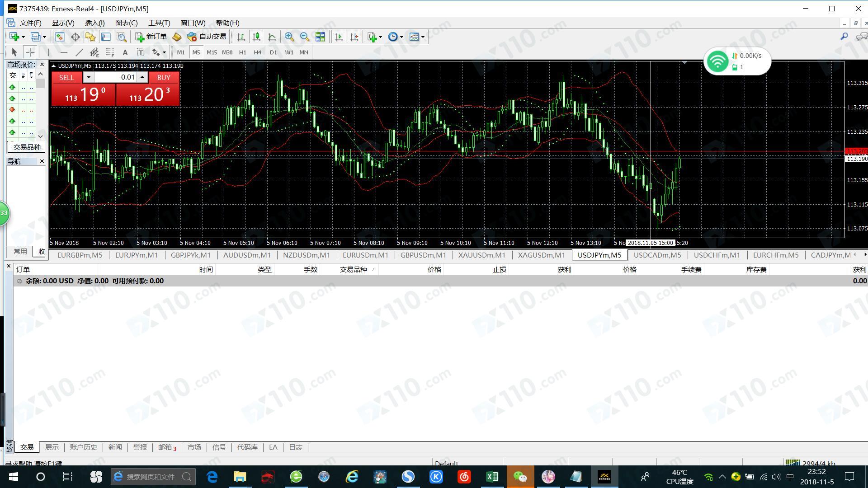Switch to the 账户历史 tab
Image resolution: width=868 pixels, height=488 pixels.
point(83,447)
